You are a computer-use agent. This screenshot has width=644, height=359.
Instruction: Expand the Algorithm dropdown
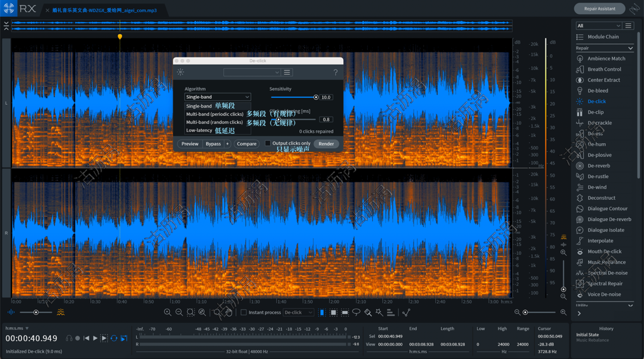(217, 97)
